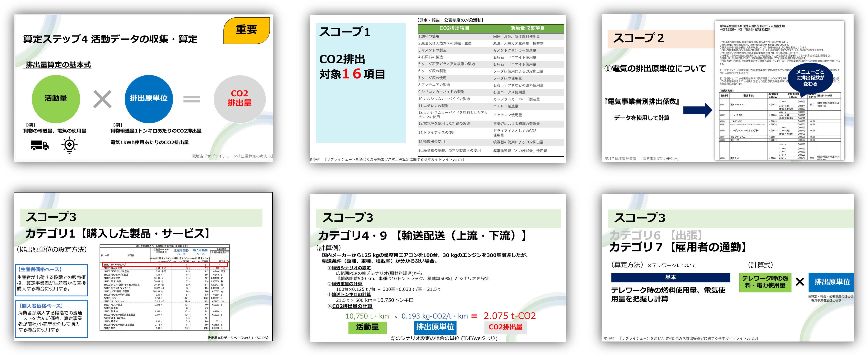Click the スコープ1 heading
The height and width of the screenshot is (356, 868).
click(x=345, y=32)
